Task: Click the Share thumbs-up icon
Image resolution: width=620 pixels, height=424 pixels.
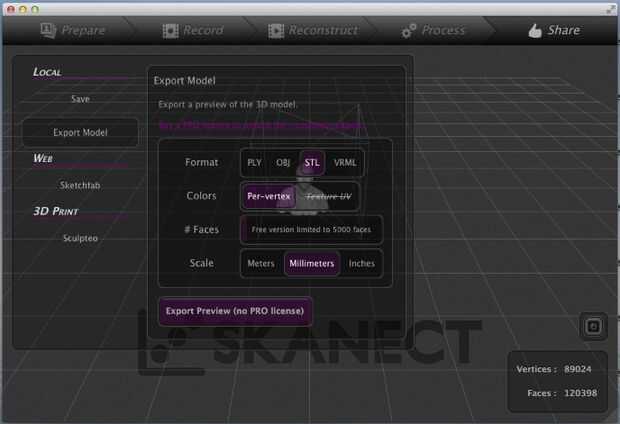Action: [x=535, y=31]
